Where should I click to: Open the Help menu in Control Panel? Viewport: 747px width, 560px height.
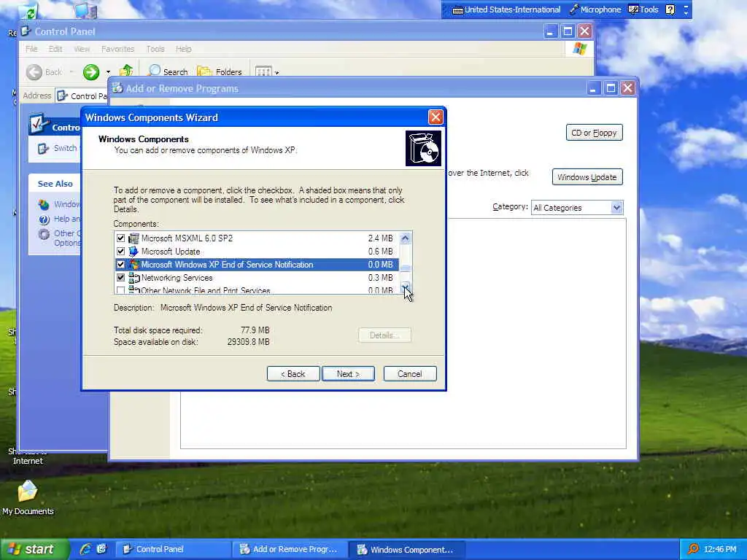pos(183,49)
